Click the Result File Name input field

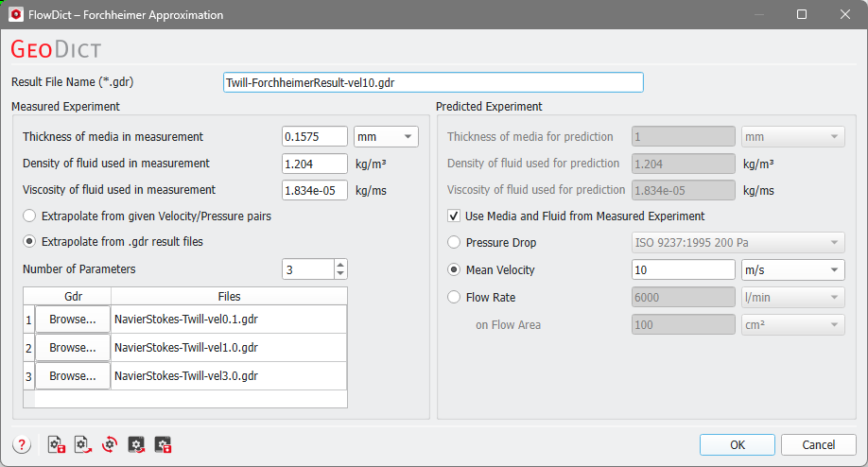pyautogui.click(x=433, y=82)
